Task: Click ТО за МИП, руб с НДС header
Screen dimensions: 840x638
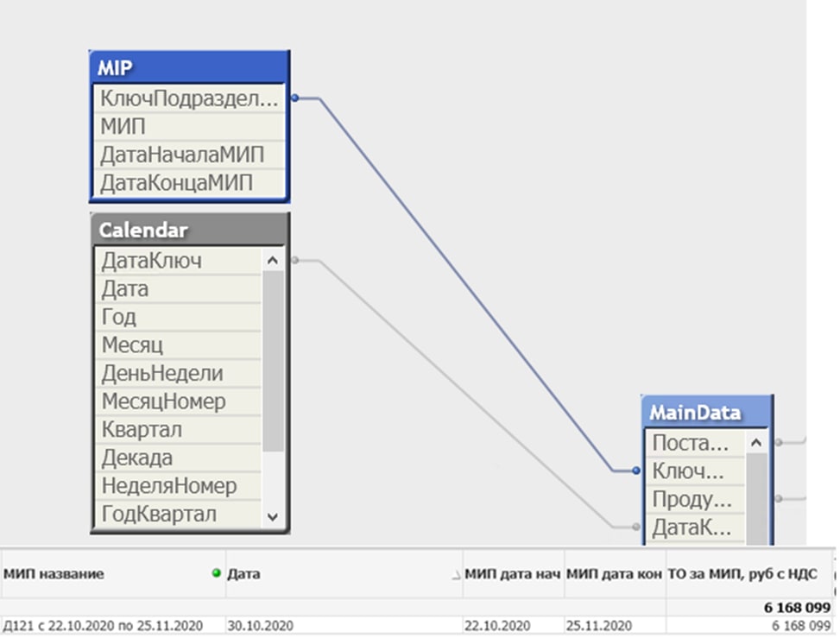Action: pos(742,574)
